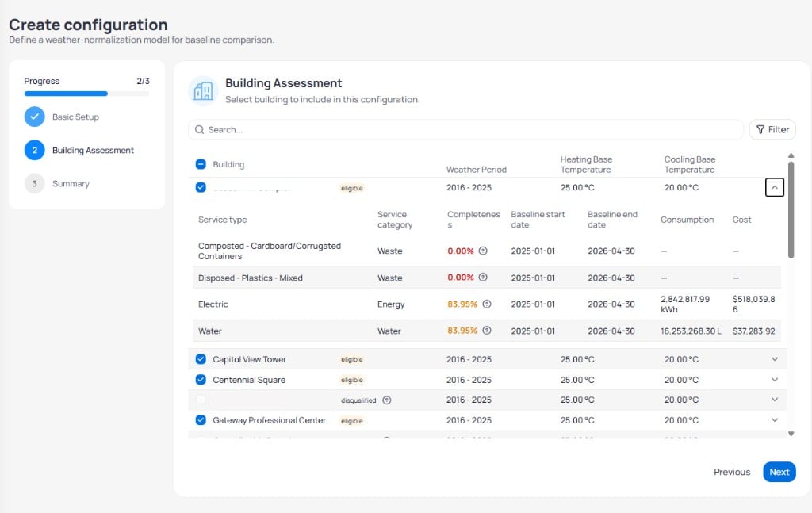Screen dimensions: 812x513
Task: Click the disabled checkbox of disqualified building
Action: (x=201, y=400)
